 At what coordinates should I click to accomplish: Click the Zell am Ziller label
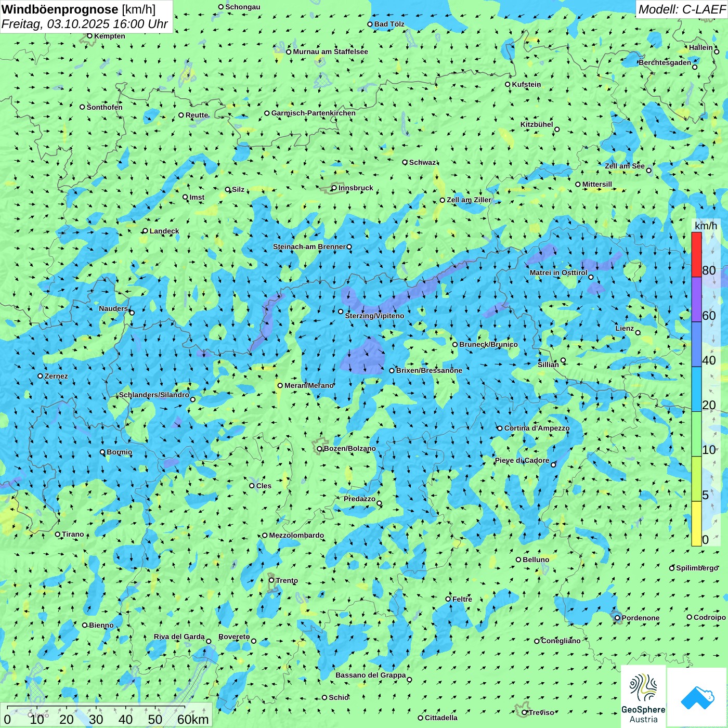coord(469,200)
